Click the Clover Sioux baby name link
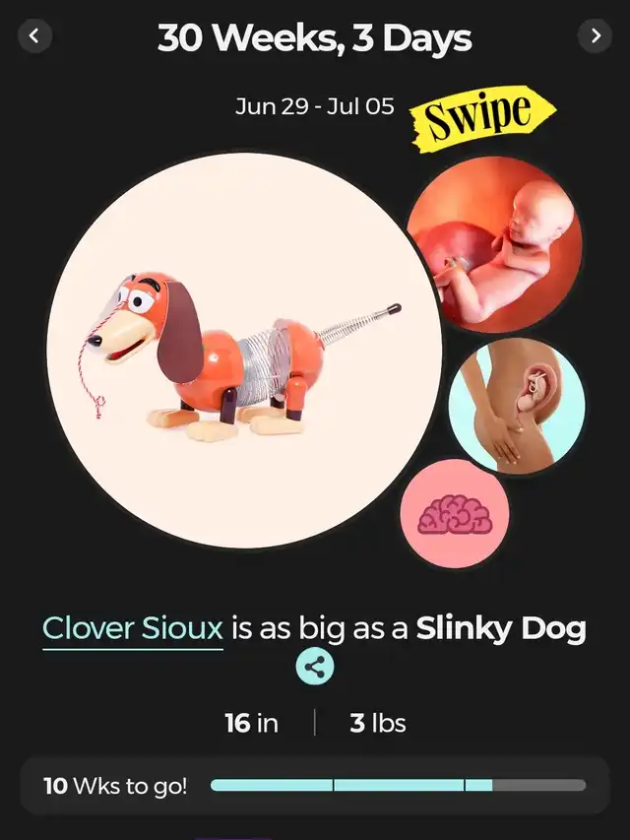This screenshot has height=840, width=630. 133,629
